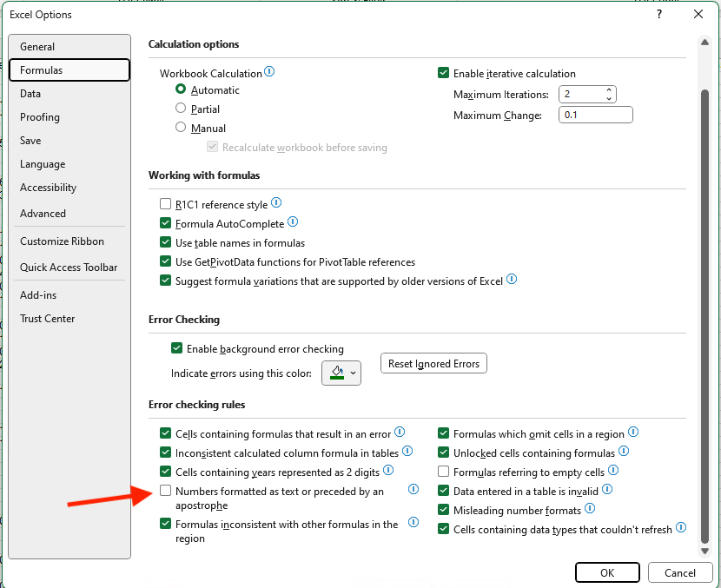Increase Maximum Iterations with up arrow
The width and height of the screenshot is (721, 588).
610,90
